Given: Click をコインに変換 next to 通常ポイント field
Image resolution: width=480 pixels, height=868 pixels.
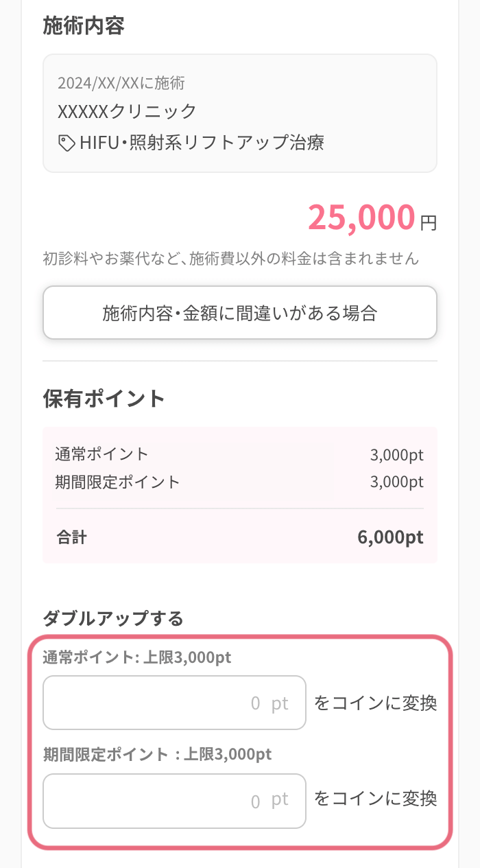Looking at the screenshot, I should (375, 703).
